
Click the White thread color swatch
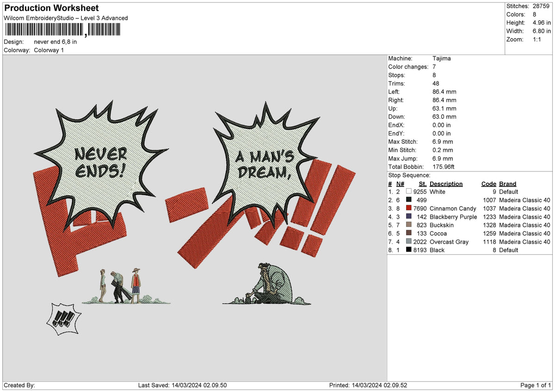[x=409, y=191]
